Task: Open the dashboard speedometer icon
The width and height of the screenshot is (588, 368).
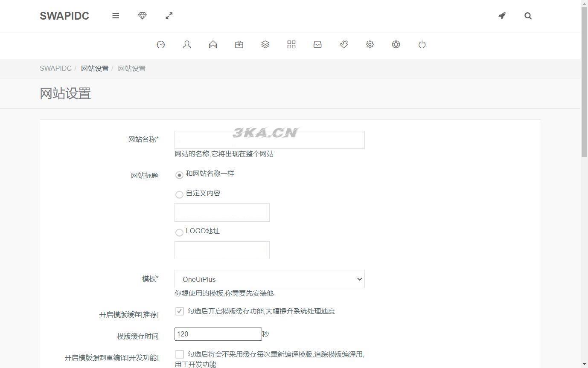Action: click(161, 44)
